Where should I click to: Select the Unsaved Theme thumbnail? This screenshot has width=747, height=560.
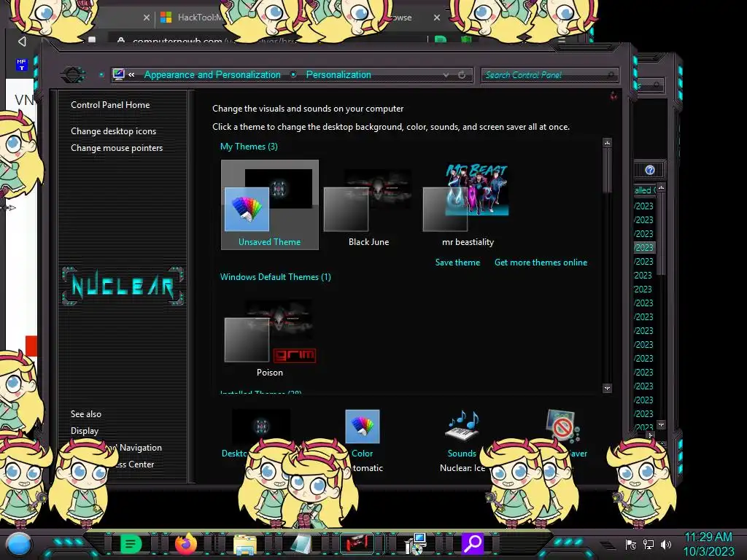click(270, 204)
